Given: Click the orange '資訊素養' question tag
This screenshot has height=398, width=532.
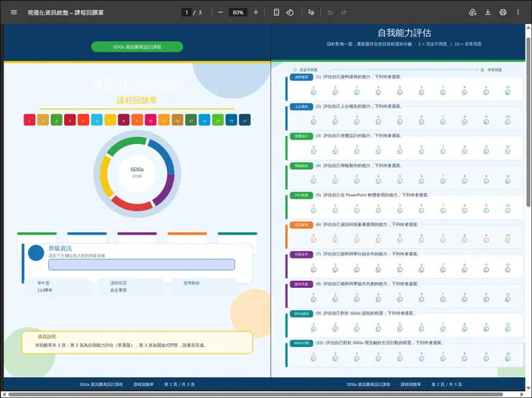Looking at the screenshot, I should (301, 225).
